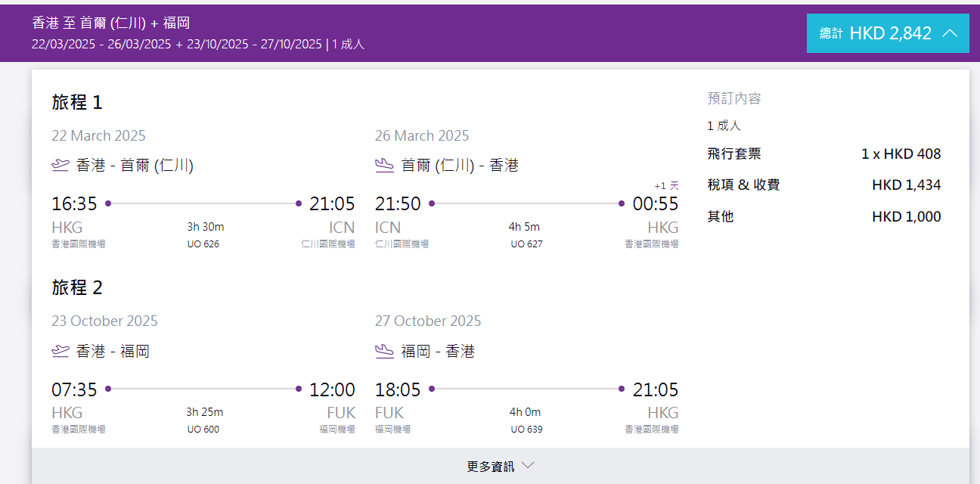
Task: Click the +1 天 arrival indicator
Action: pos(666,186)
